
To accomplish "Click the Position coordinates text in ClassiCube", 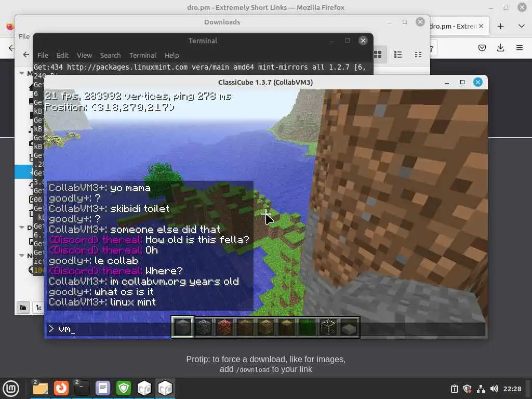I will [x=110, y=107].
